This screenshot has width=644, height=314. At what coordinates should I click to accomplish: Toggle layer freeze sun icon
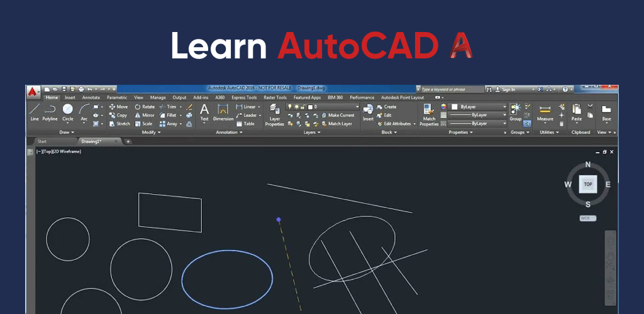[x=296, y=107]
